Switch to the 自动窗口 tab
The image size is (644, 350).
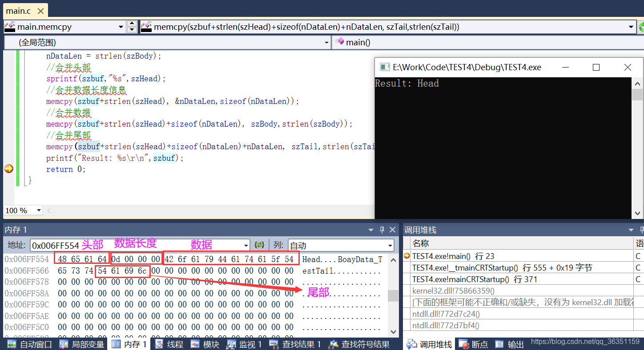pyautogui.click(x=30, y=344)
